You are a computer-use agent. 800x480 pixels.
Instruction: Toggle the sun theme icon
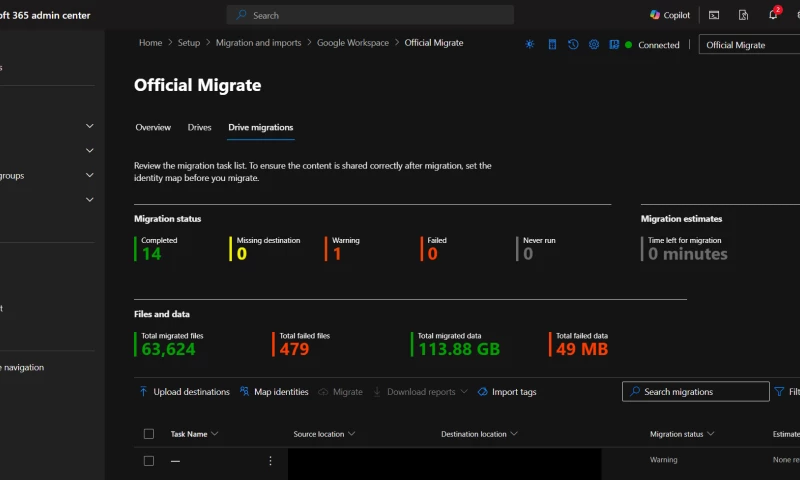point(530,44)
